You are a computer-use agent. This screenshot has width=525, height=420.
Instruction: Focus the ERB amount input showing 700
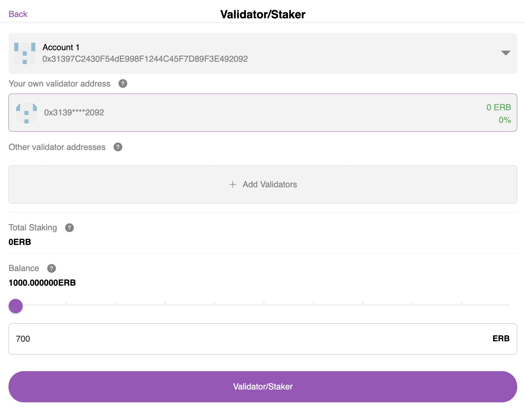click(x=263, y=339)
